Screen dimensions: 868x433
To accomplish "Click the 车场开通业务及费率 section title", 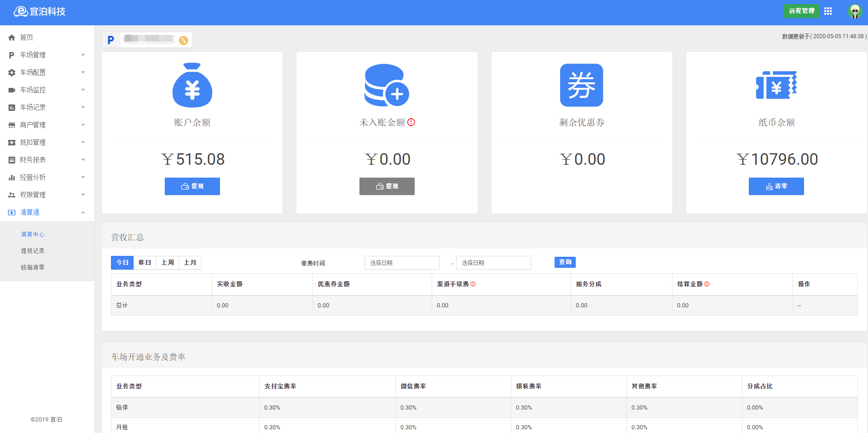I will tap(148, 357).
